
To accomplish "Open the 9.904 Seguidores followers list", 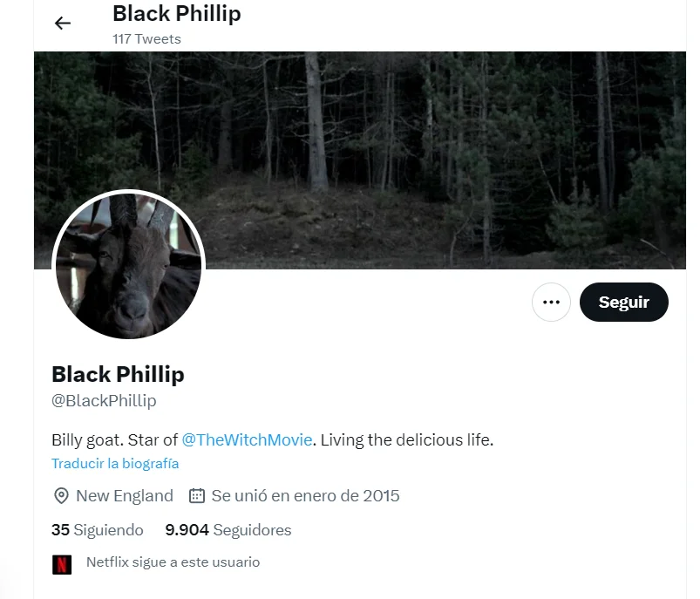I will (228, 530).
